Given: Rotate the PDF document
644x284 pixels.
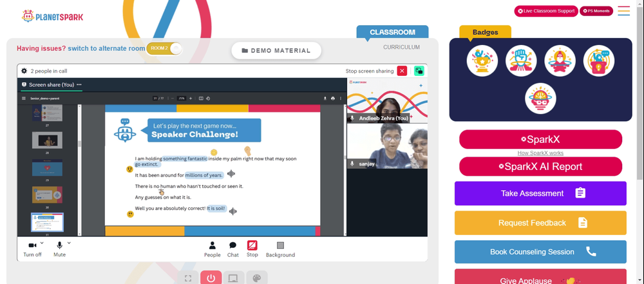Looking at the screenshot, I should [x=208, y=99].
